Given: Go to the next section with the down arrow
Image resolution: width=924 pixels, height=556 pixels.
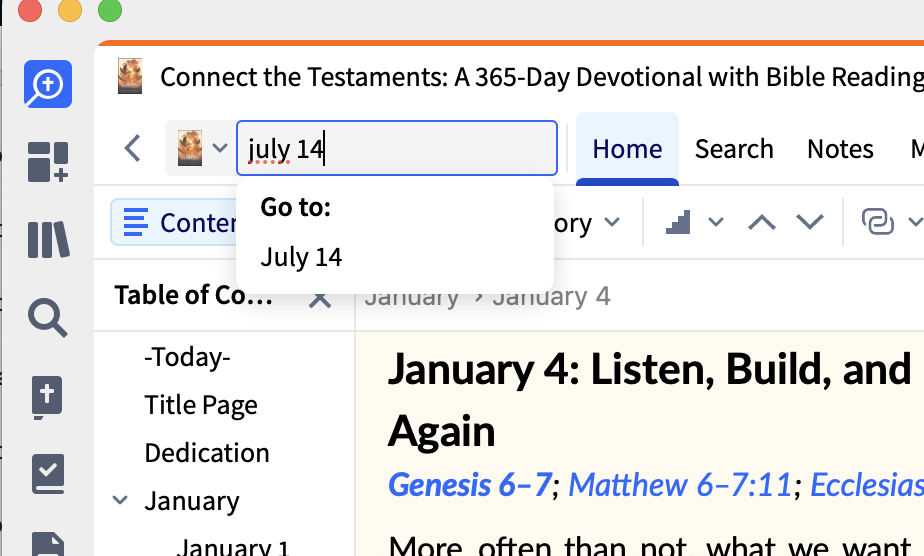Looking at the screenshot, I should coord(810,222).
